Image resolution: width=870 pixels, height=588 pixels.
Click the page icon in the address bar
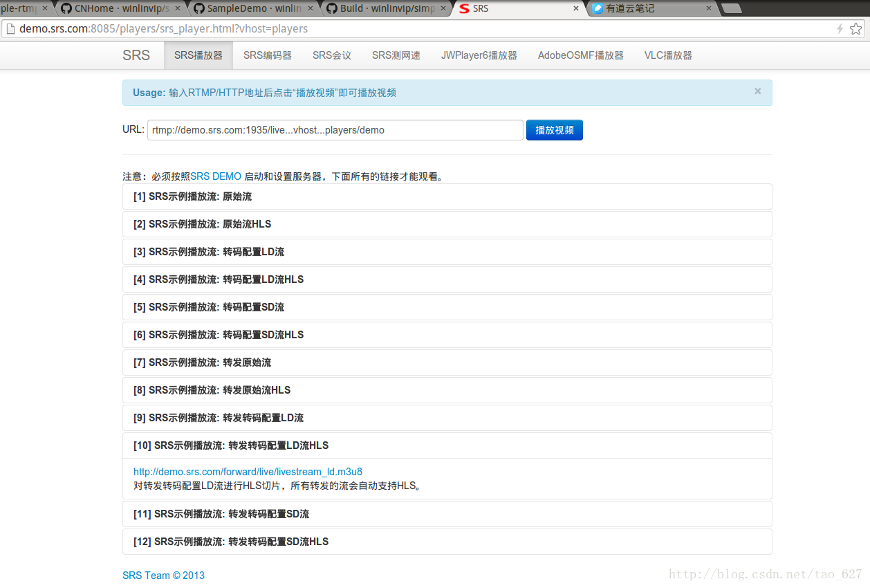tap(10, 29)
